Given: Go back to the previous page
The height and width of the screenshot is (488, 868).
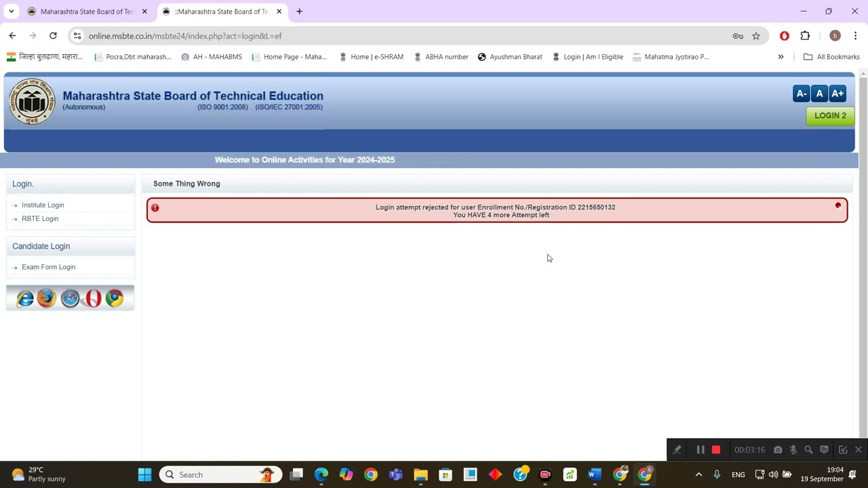Looking at the screenshot, I should pos(12,36).
